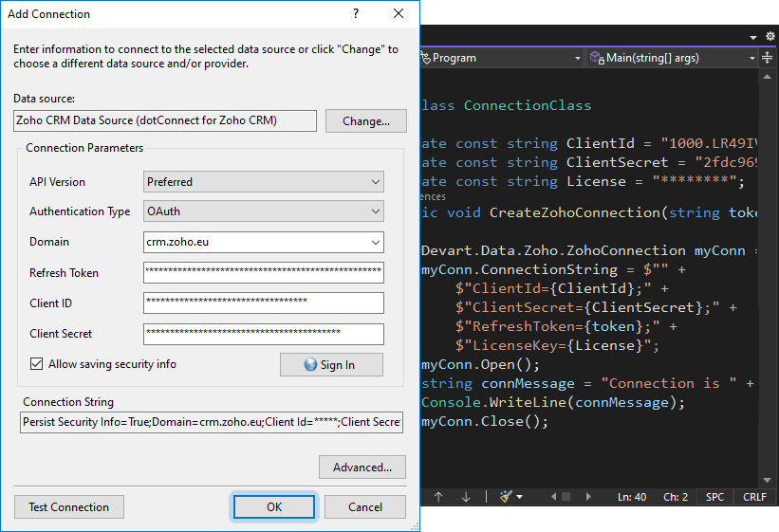Click the code cleanup broom icon
Image resolution: width=779 pixels, height=532 pixels.
coord(505,496)
